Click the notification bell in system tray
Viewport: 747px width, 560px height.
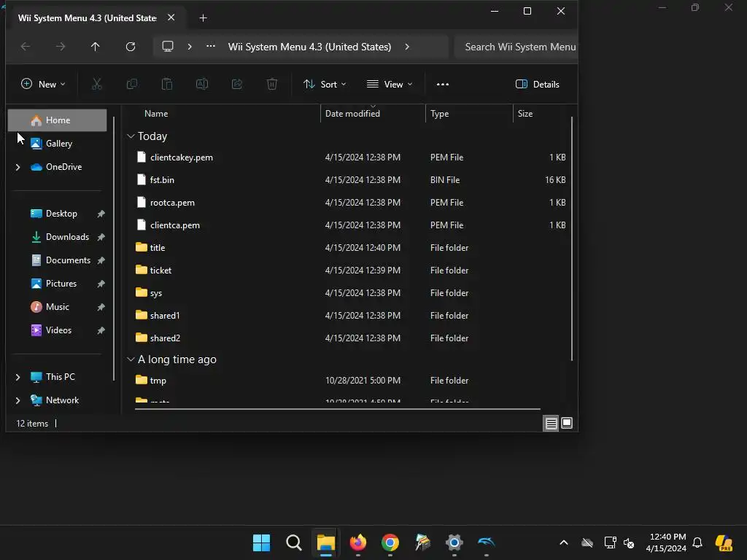[697, 542]
